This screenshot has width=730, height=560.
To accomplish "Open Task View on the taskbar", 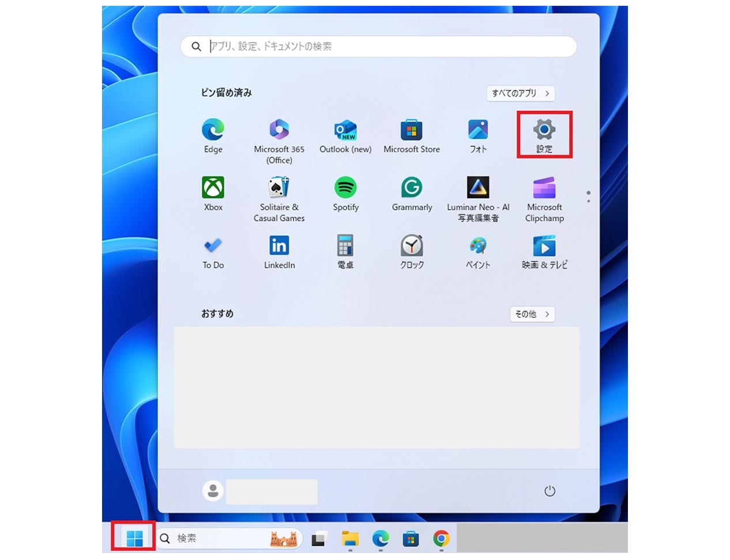I will pos(319,539).
